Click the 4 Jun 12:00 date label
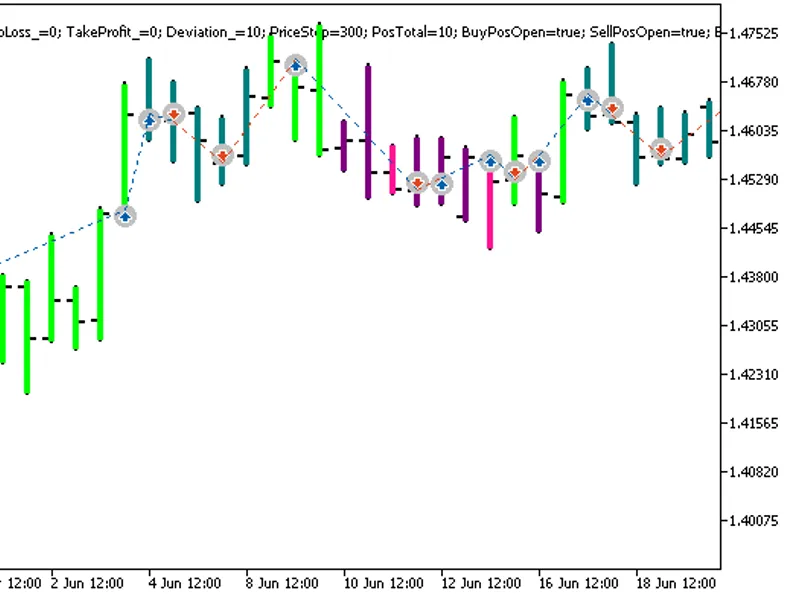The image size is (800, 600). click(x=185, y=583)
